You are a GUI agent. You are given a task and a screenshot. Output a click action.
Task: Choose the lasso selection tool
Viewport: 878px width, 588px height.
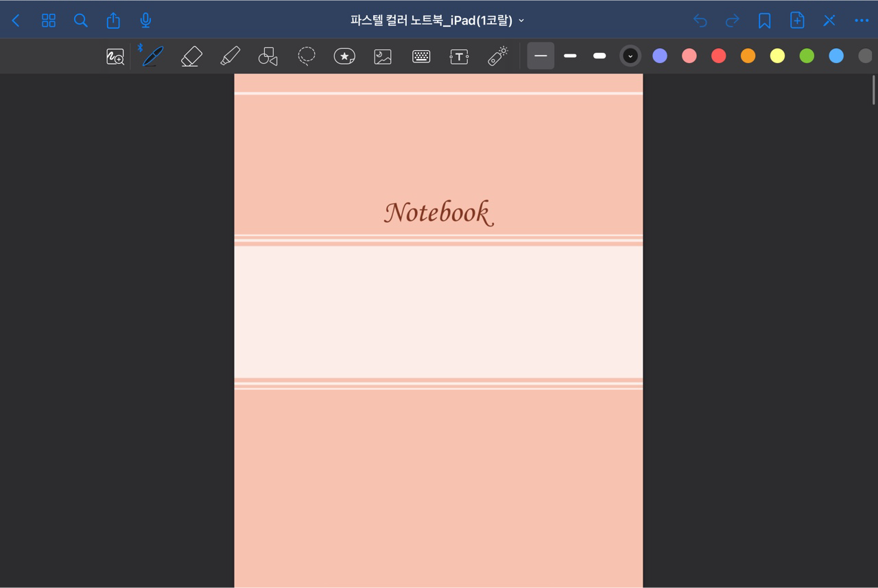coord(306,56)
